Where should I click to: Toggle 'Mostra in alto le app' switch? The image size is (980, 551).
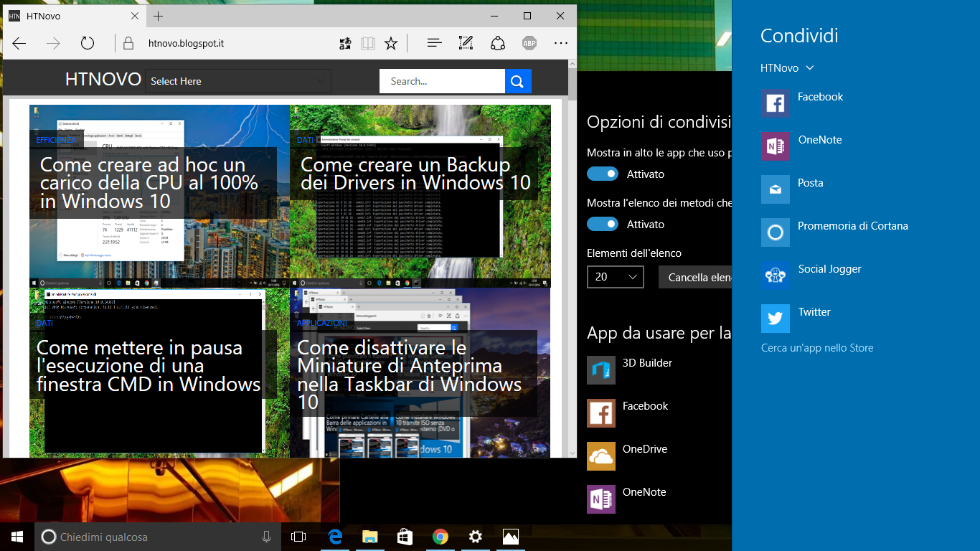pyautogui.click(x=603, y=174)
